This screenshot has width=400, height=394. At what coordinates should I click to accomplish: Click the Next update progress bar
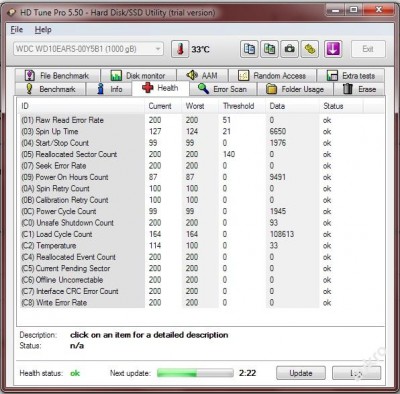[x=195, y=373]
